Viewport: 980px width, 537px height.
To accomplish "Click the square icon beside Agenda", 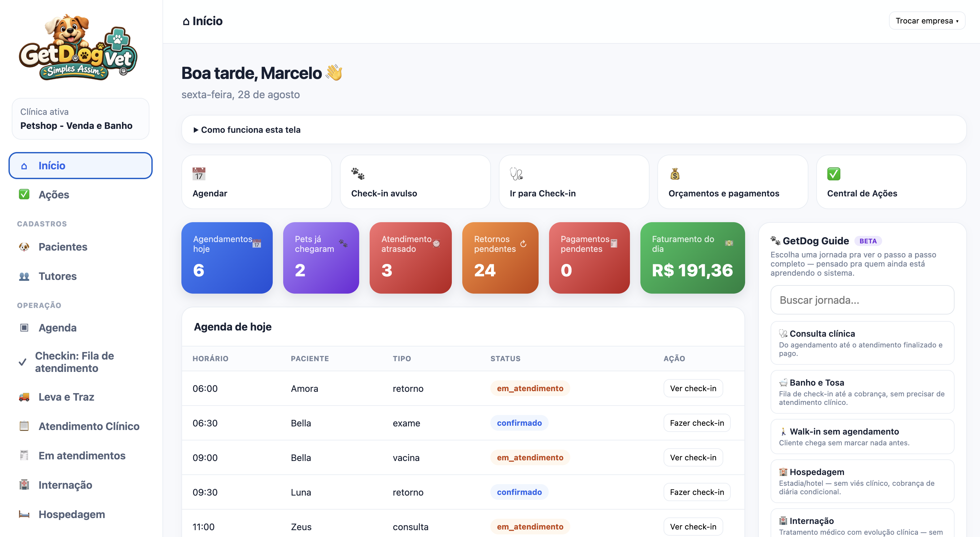I will coord(24,328).
